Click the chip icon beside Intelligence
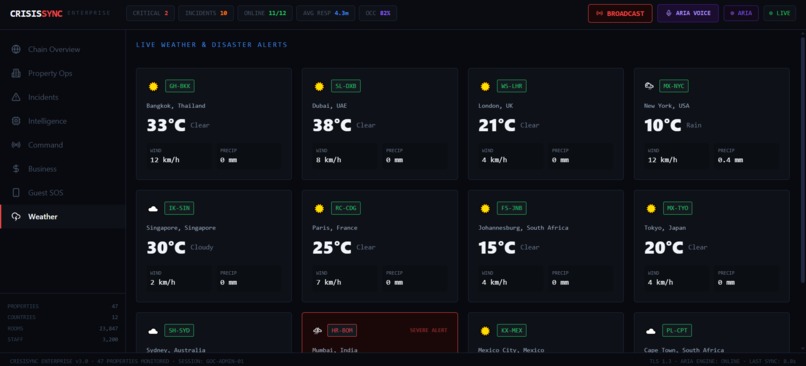Viewport: 806px width, 366px height. pos(16,121)
